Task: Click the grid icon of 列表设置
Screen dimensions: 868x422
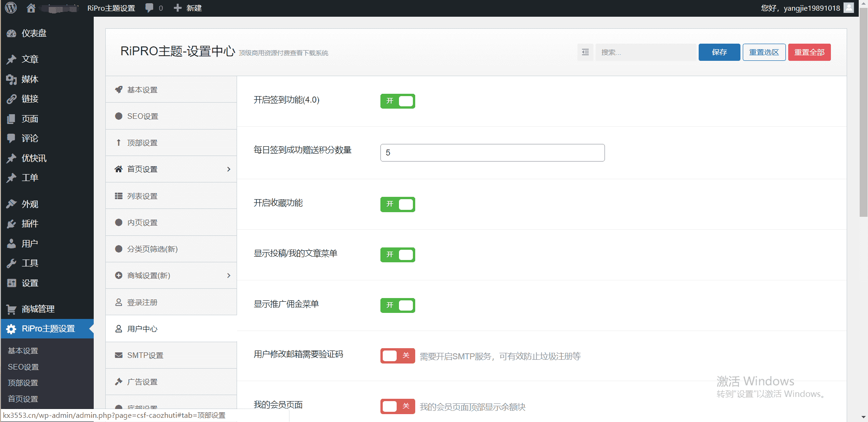Action: (119, 196)
